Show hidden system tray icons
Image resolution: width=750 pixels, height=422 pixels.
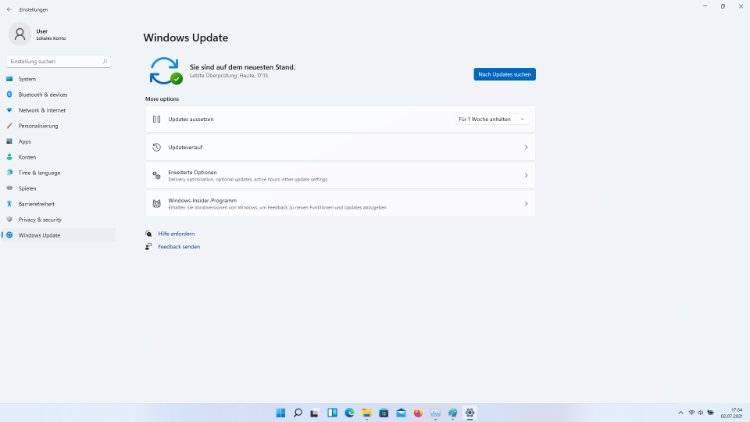point(681,413)
